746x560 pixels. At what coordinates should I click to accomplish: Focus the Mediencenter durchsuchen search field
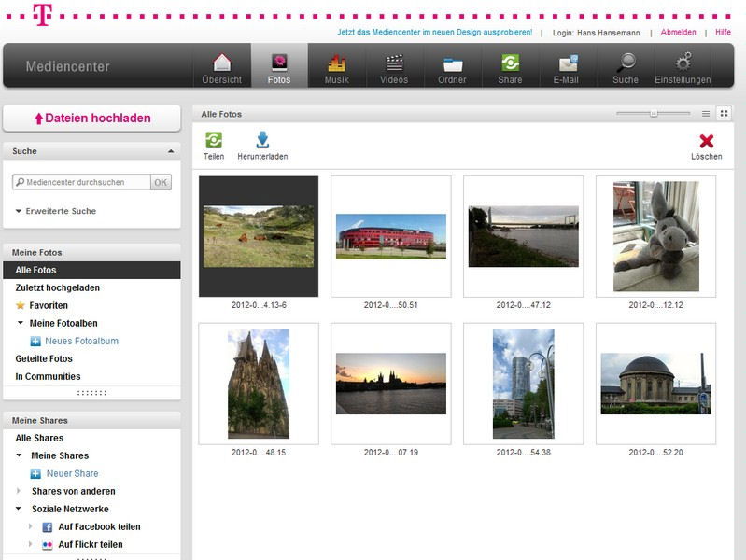tap(81, 182)
